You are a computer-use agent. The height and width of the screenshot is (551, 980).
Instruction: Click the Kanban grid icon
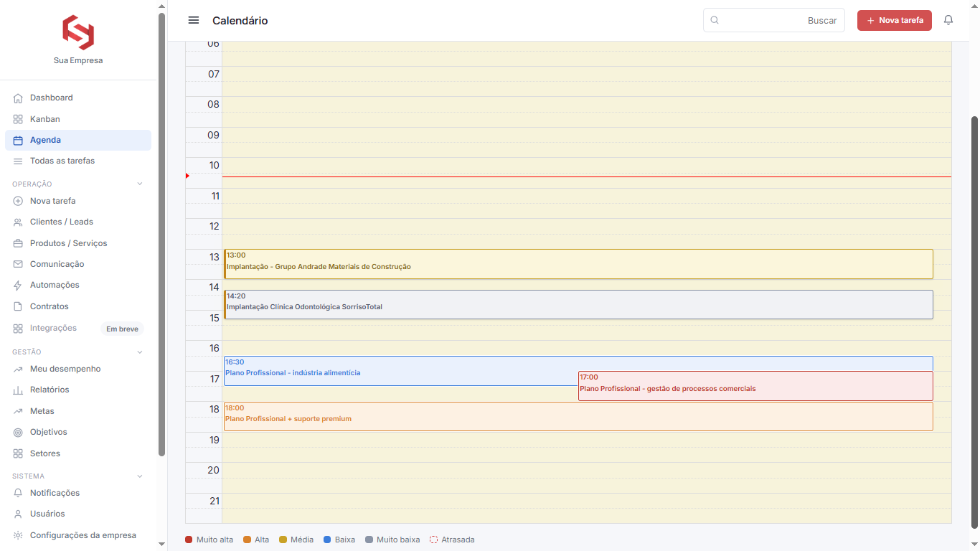coord(18,119)
